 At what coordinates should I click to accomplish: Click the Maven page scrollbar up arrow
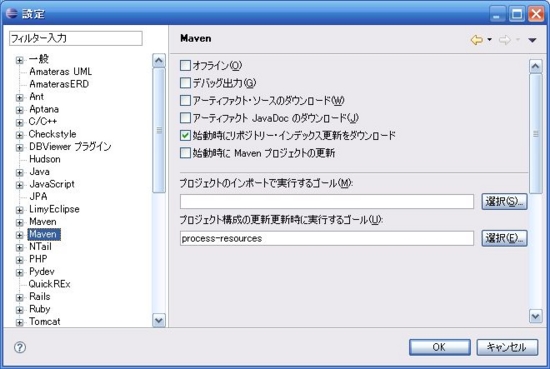tap(536, 66)
